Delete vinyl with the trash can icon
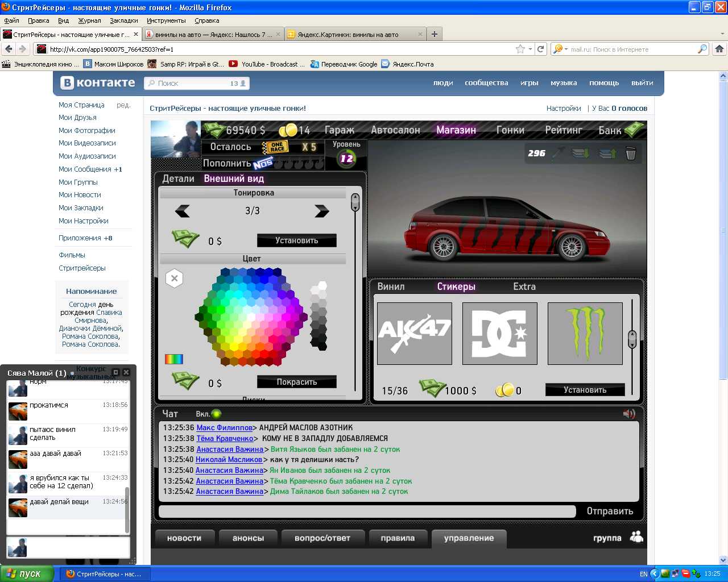This screenshot has height=582, width=728. click(x=631, y=153)
